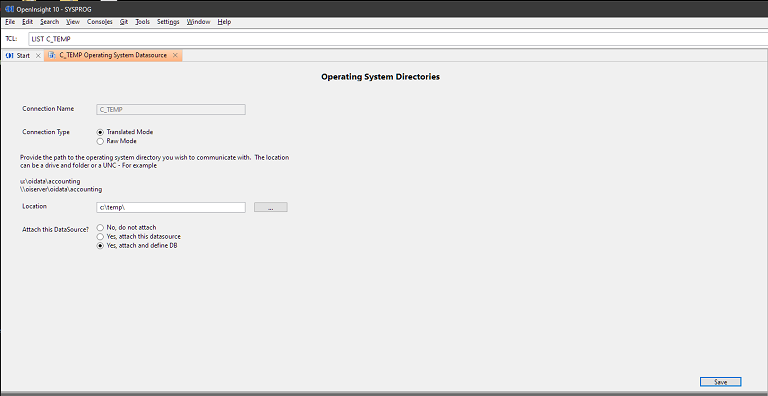Click the Connection Type label
The image size is (768, 396).
click(46, 132)
